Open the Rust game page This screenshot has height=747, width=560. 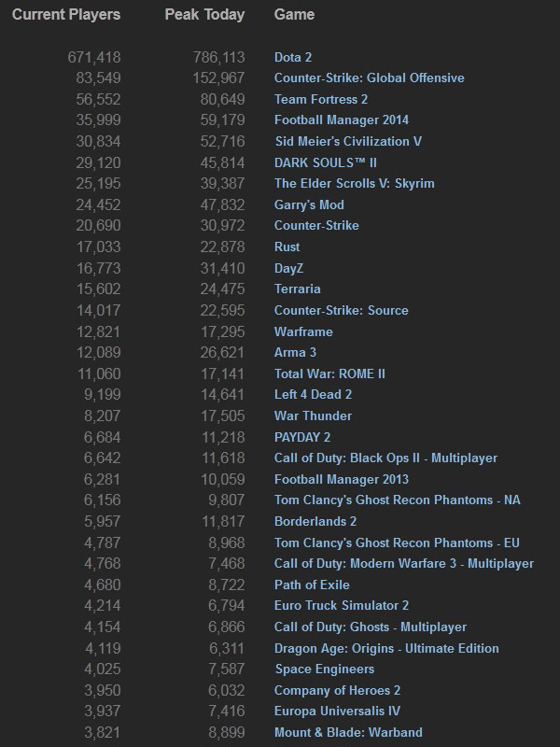287,247
